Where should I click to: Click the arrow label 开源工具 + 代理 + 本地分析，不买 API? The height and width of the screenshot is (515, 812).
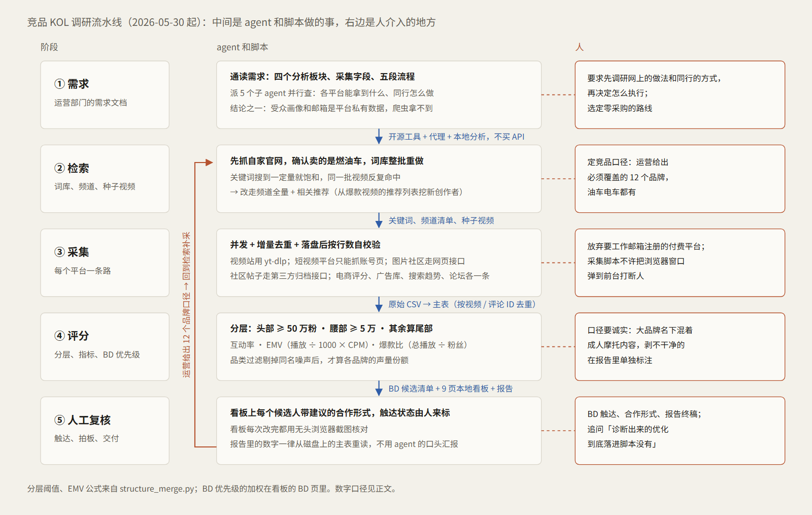(456, 137)
